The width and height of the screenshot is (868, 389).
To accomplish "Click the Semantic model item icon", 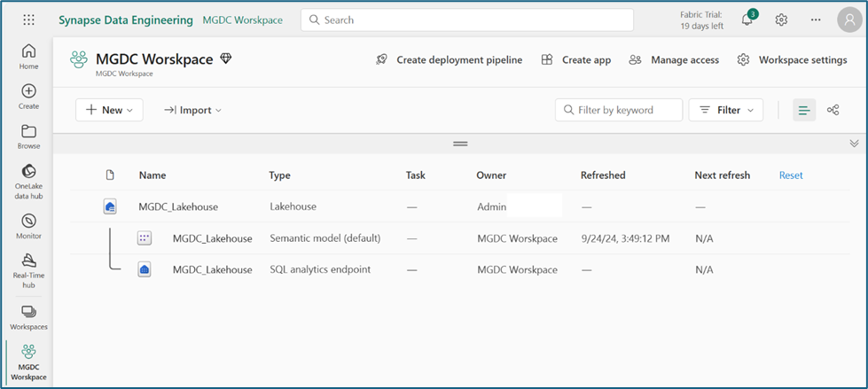I will click(x=144, y=238).
